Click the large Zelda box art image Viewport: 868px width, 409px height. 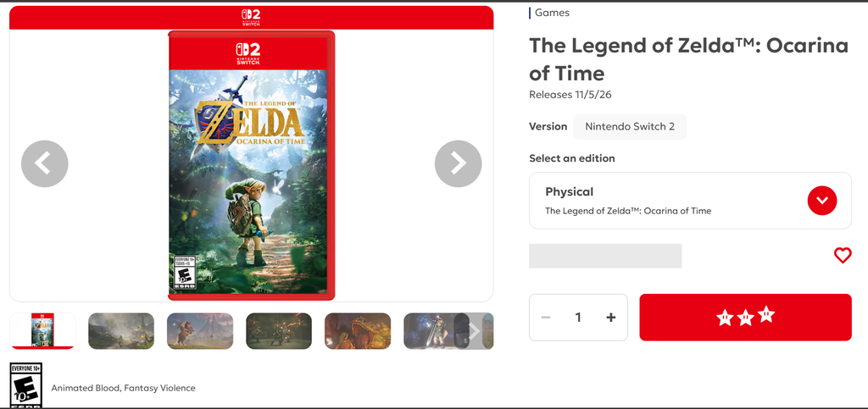pyautogui.click(x=251, y=166)
